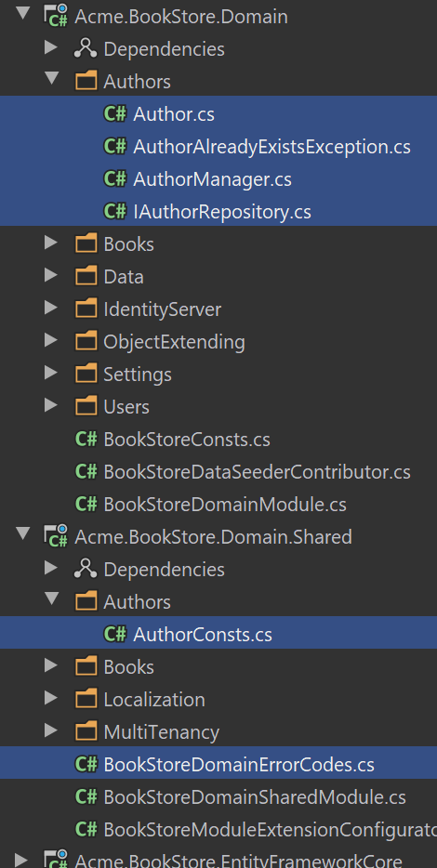The width and height of the screenshot is (437, 868).
Task: Expand the Settings folder arrow
Action: 51,373
